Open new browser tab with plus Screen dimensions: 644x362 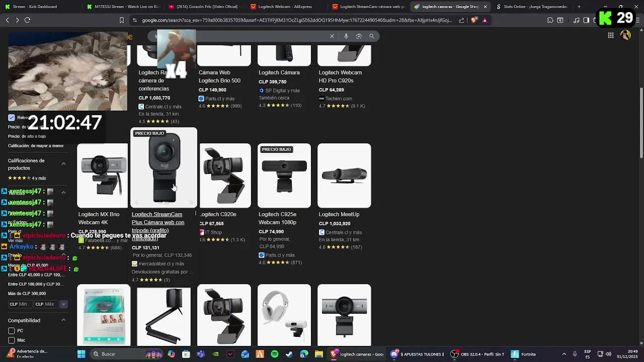pyautogui.click(x=579, y=7)
